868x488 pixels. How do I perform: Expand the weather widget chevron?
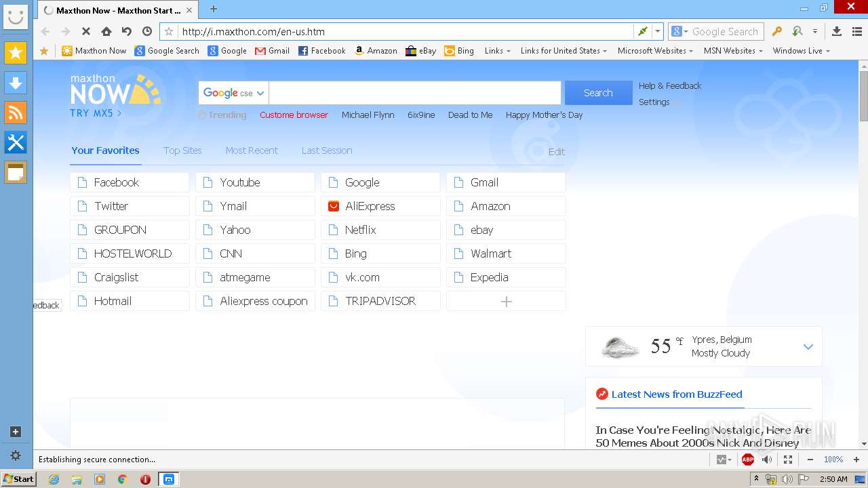pyautogui.click(x=808, y=346)
